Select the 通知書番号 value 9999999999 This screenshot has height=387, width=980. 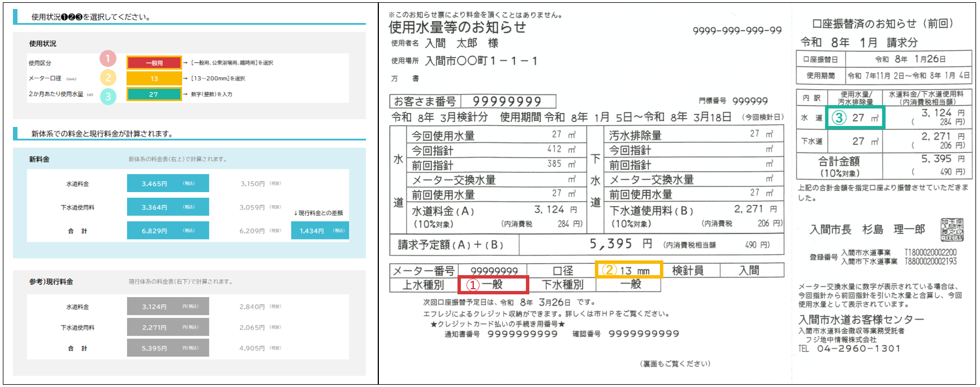coord(523,334)
